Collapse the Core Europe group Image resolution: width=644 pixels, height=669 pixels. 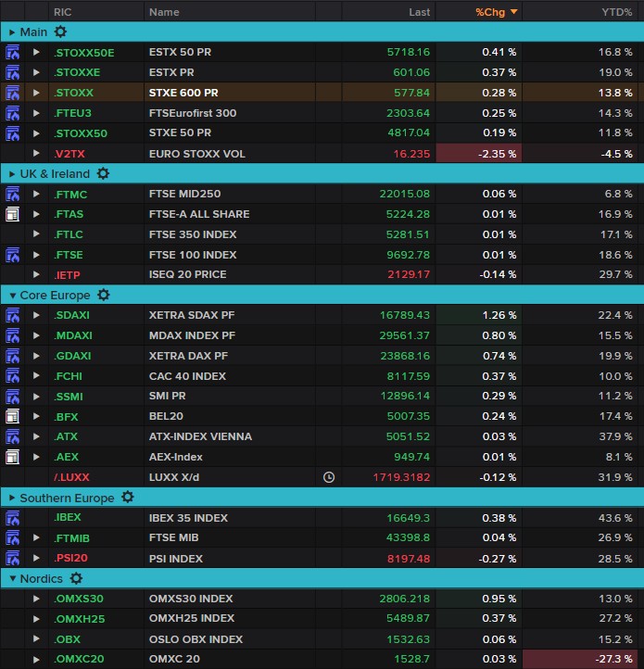click(x=12, y=296)
